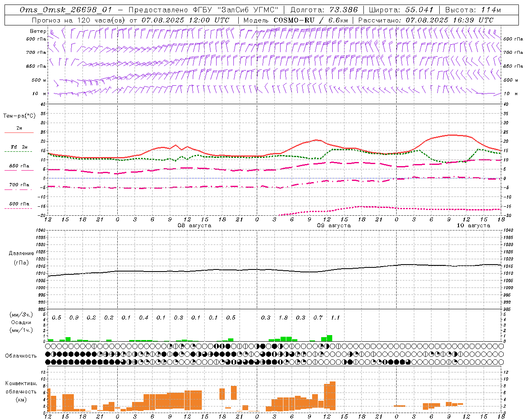
Task: Select the elevation label Высота: 114м
Action: [x=473, y=10]
